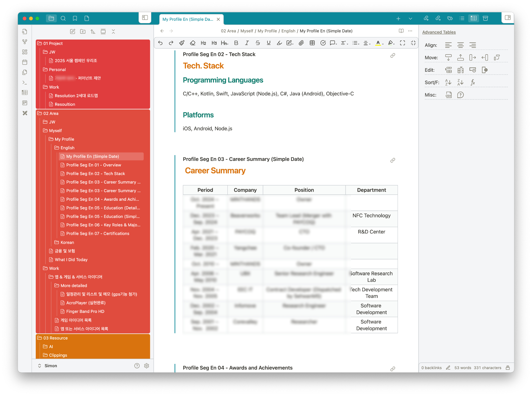Toggle the left sidebar panel
The image size is (532, 396).
(x=145, y=18)
